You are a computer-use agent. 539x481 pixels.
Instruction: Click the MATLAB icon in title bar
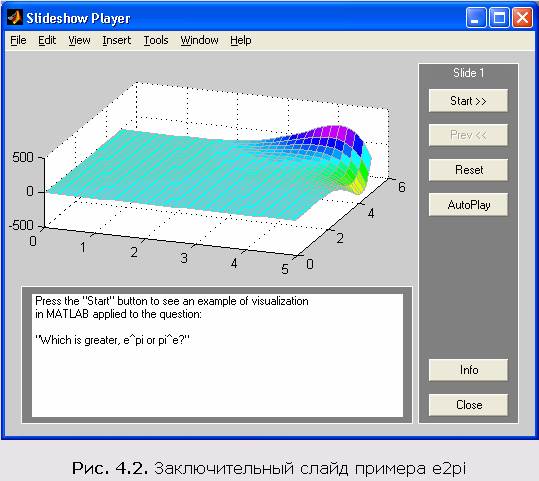pyautogui.click(x=15, y=17)
